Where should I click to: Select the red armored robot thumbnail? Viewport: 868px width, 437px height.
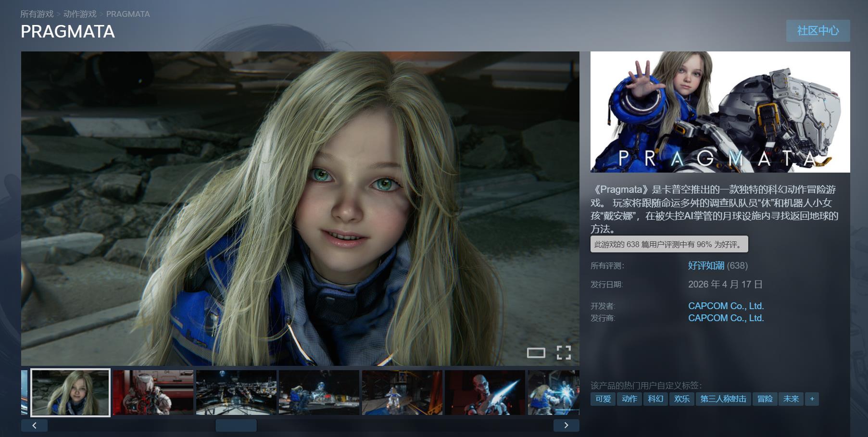coord(153,392)
